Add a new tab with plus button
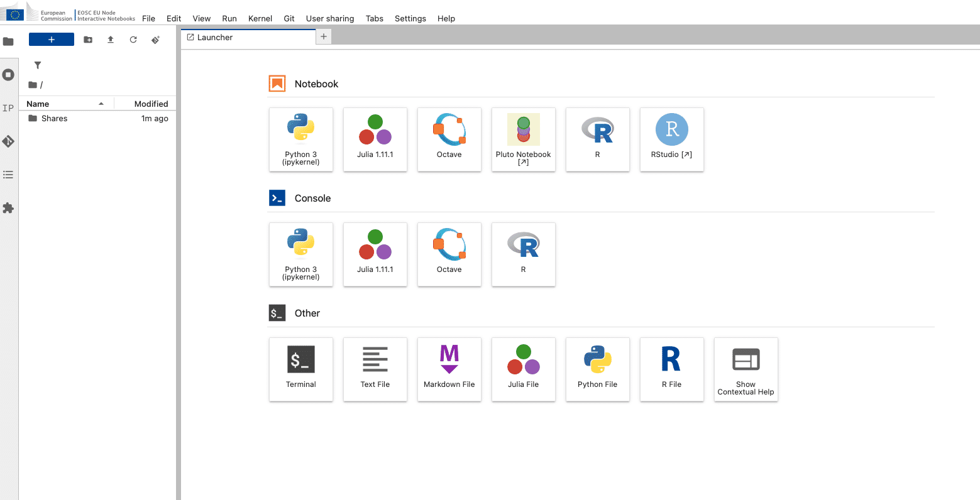The height and width of the screenshot is (500, 980). 324,37
